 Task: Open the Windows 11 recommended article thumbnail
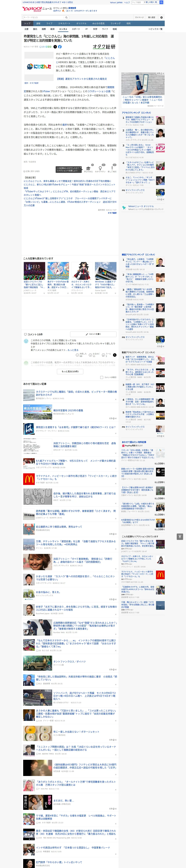pyautogui.click(x=106, y=271)
